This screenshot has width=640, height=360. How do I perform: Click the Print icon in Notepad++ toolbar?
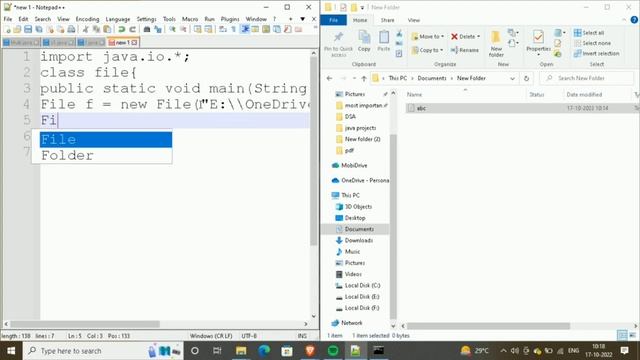point(71,29)
